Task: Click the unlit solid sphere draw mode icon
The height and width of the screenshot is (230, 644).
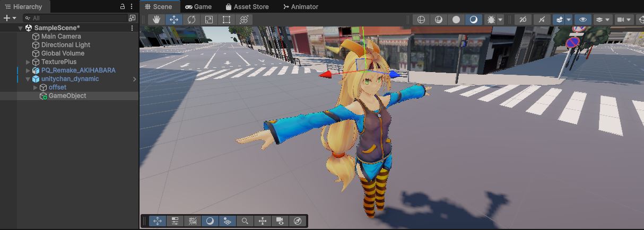Action: coord(456,20)
